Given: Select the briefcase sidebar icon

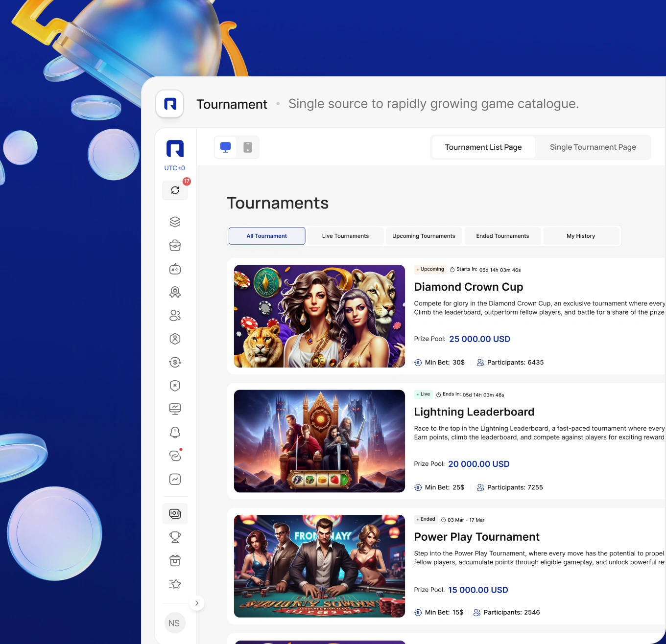Looking at the screenshot, I should pyautogui.click(x=175, y=245).
